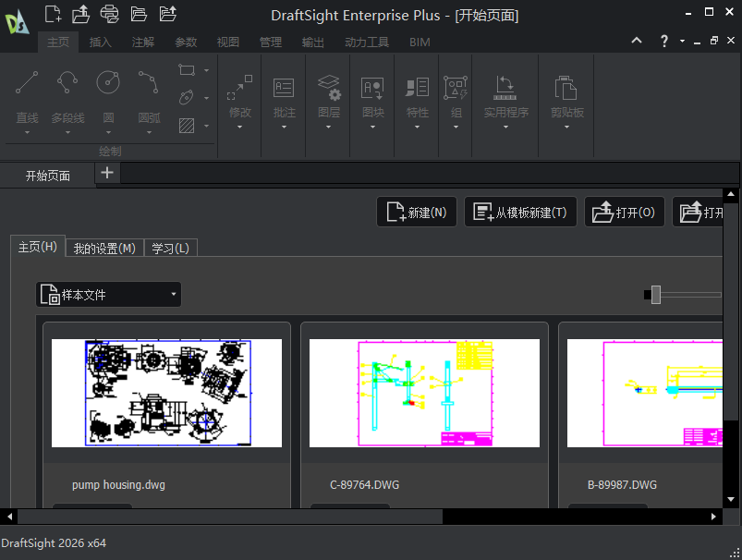Screen dimensions: 742x560
Task: Click the horizontal scrollbar right arrow
Action: tap(713, 517)
